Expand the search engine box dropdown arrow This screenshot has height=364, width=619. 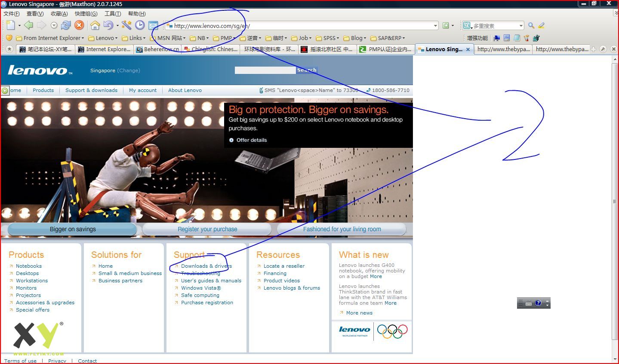click(521, 26)
